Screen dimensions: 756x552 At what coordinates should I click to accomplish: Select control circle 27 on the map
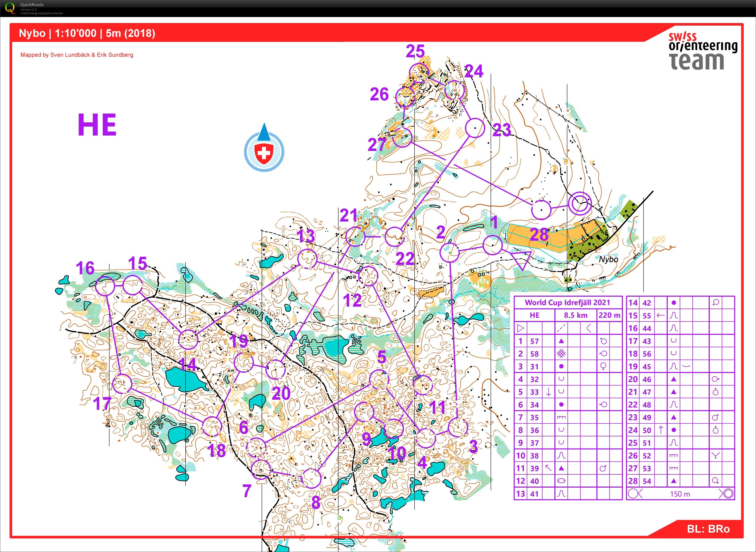tap(402, 137)
